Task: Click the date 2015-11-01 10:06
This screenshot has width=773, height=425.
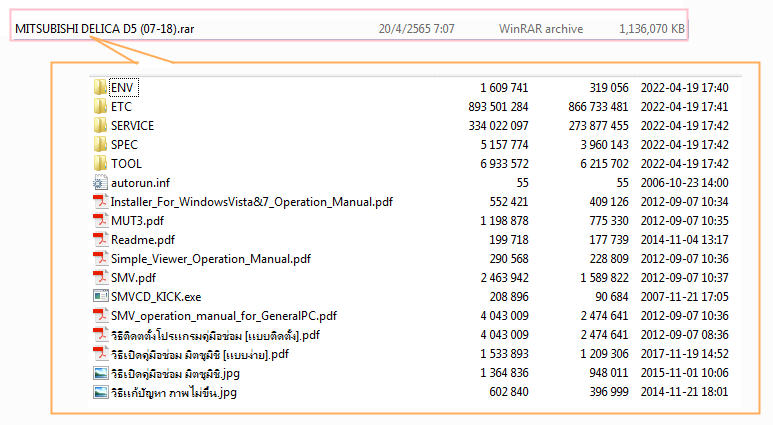Action: pos(684,373)
